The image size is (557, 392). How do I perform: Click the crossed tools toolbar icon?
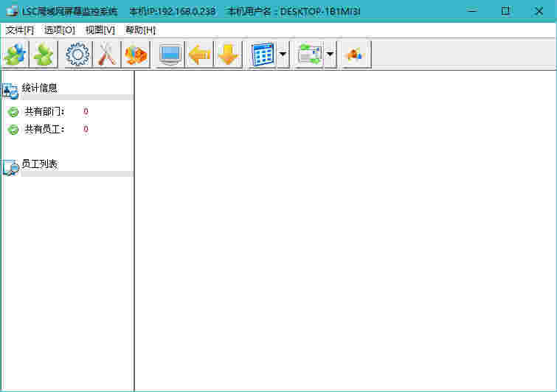[x=108, y=55]
